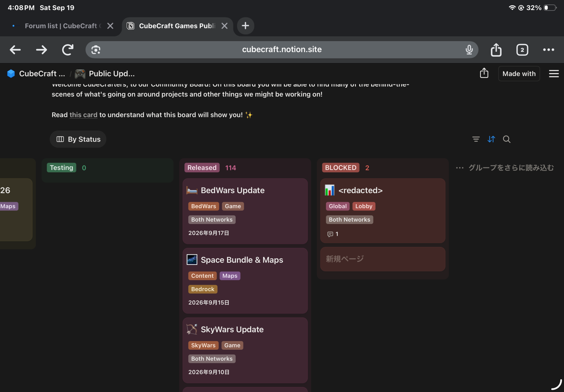Click the Bedrock tag
This screenshot has width=564, height=392.
[203, 289]
